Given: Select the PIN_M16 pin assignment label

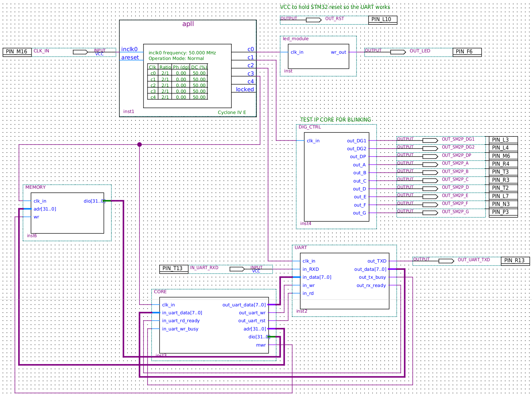Looking at the screenshot, I should [x=17, y=52].
